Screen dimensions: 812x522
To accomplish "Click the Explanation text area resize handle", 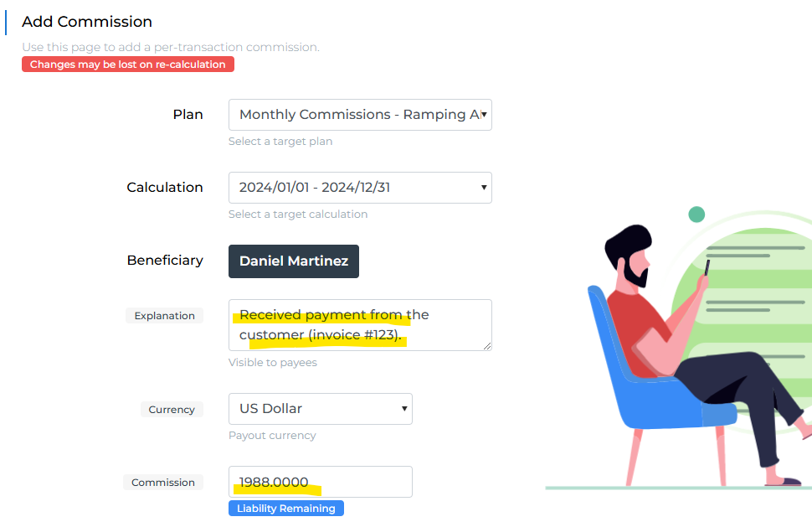I will point(487,346).
